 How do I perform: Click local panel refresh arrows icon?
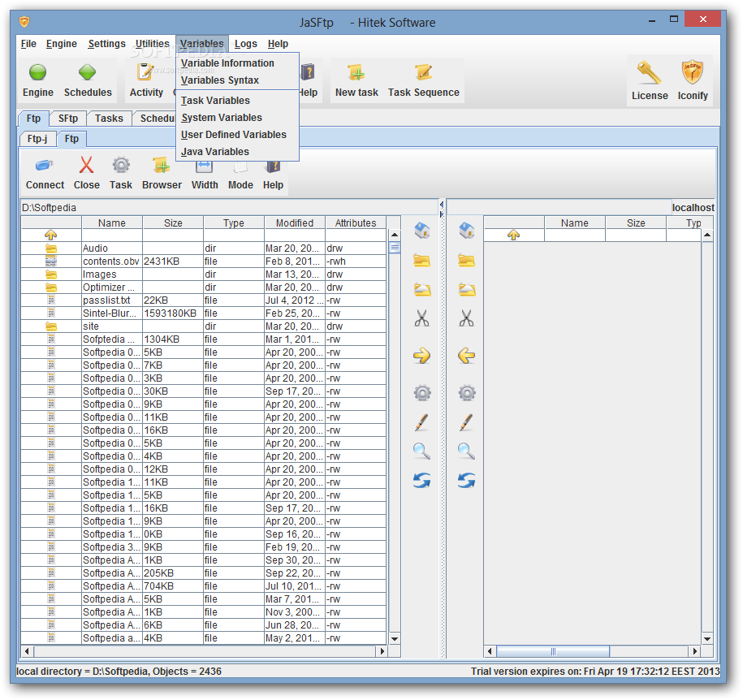click(421, 481)
